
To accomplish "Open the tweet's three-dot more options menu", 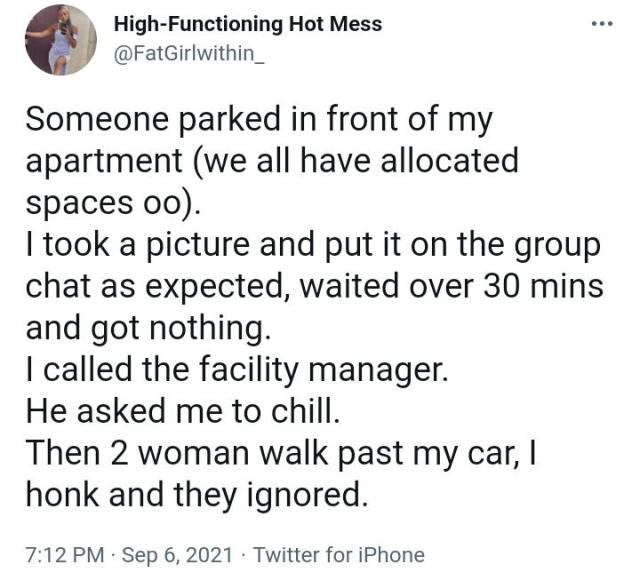I will 600,24.
